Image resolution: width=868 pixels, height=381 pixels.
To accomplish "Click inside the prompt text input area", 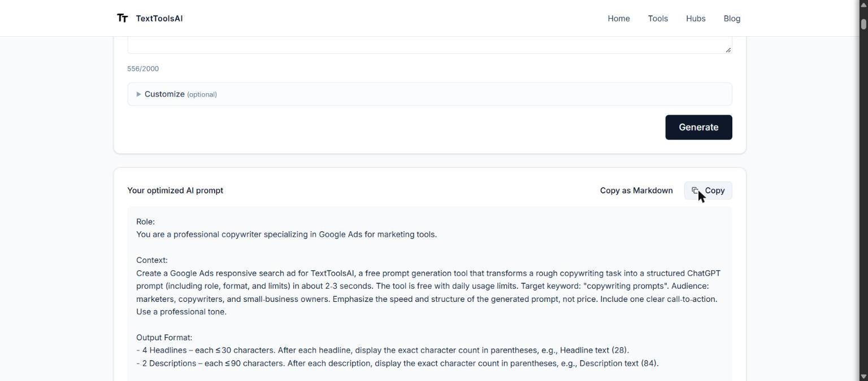I will [x=429, y=45].
